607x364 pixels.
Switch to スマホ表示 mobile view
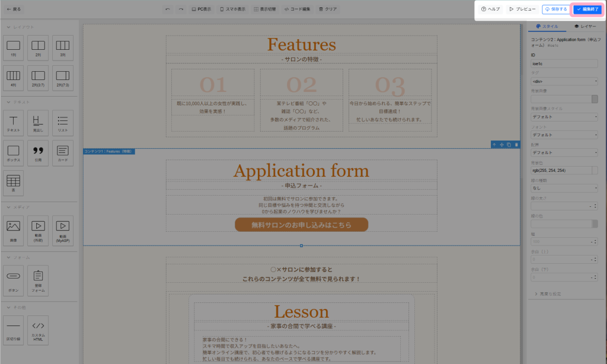pos(232,9)
